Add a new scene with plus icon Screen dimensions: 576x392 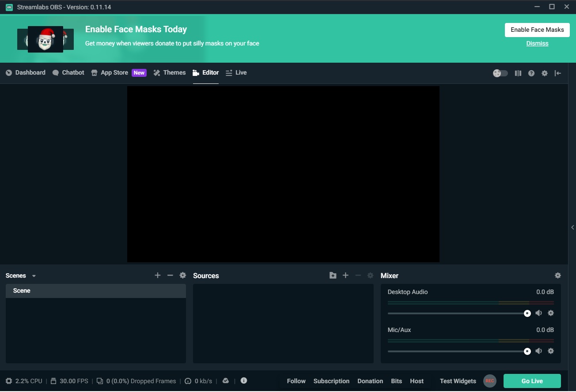158,275
